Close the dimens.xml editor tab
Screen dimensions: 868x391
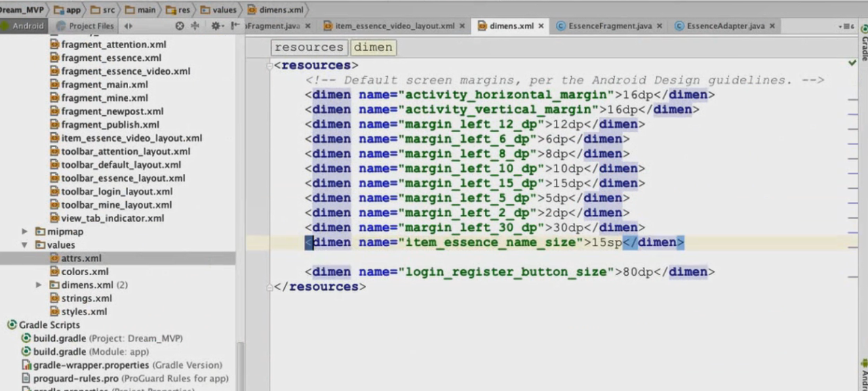[x=541, y=26]
